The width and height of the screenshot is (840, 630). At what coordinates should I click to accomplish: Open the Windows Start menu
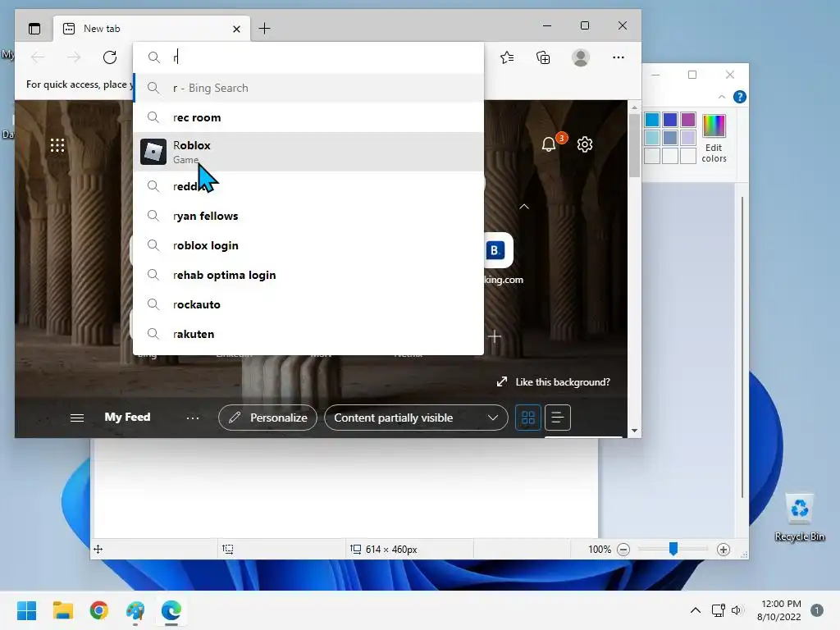26,610
